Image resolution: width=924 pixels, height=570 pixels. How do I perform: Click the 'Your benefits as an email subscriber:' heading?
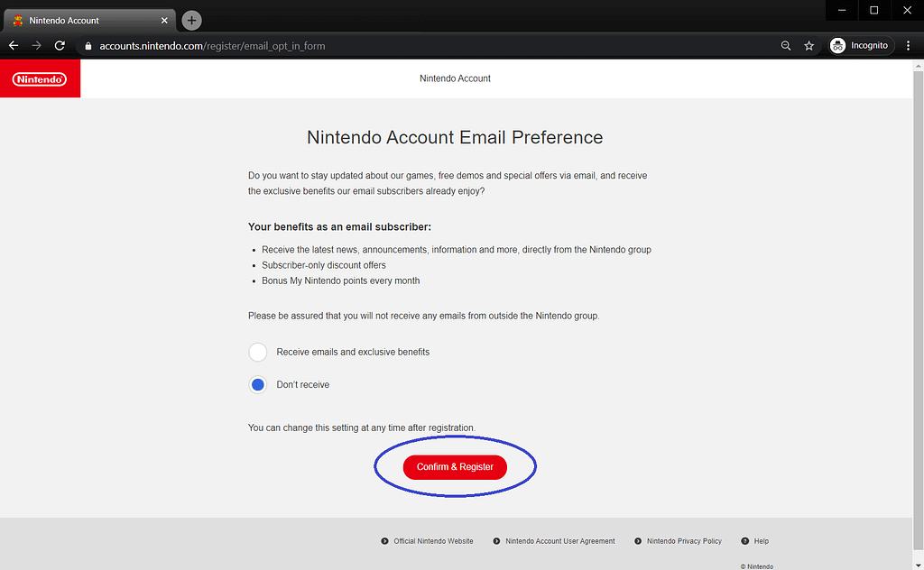(x=339, y=226)
